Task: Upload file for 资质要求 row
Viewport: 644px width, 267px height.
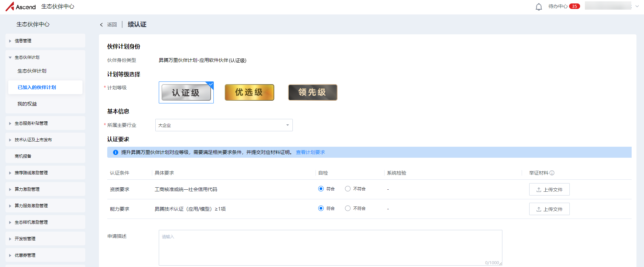Action: (x=549, y=189)
